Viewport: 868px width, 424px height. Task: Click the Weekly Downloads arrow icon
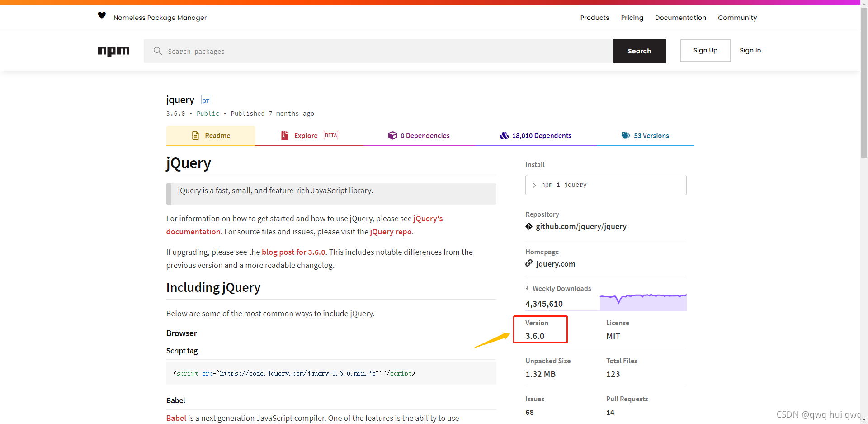tap(527, 288)
